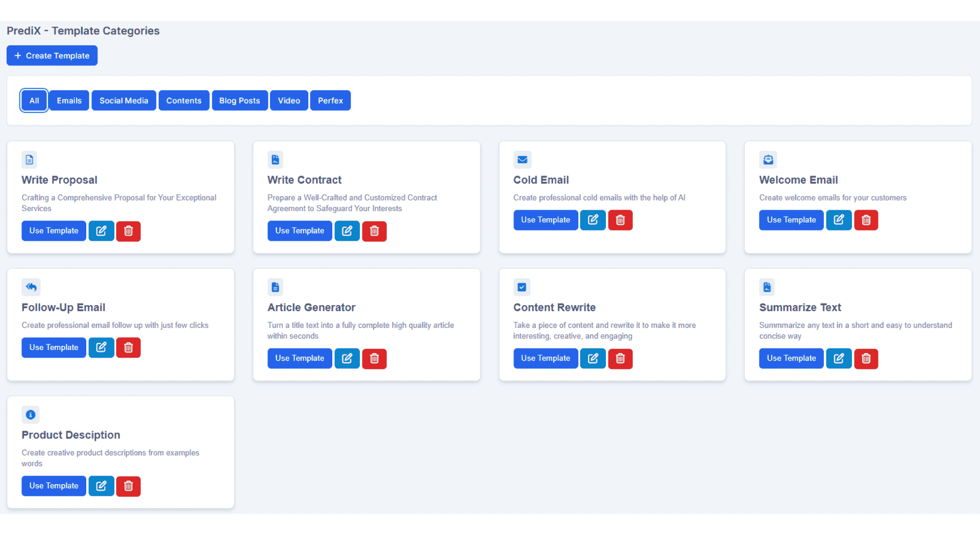This screenshot has width=980, height=551.
Task: Edit the Article Generator template
Action: [x=347, y=359]
